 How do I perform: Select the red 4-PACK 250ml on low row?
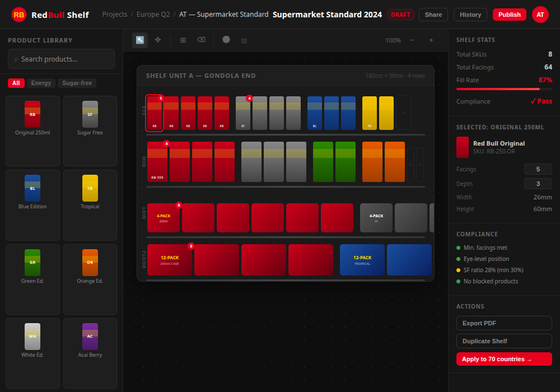click(163, 218)
